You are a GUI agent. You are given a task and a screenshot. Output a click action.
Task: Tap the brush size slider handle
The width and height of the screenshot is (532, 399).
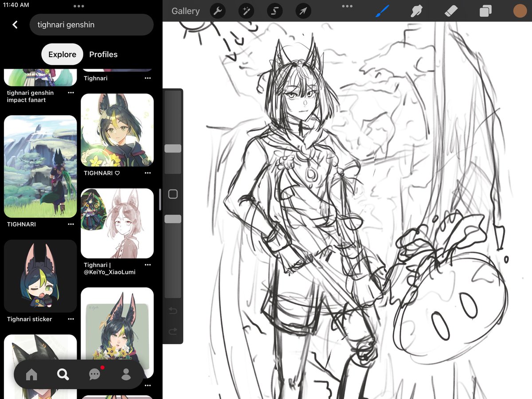tap(173, 149)
